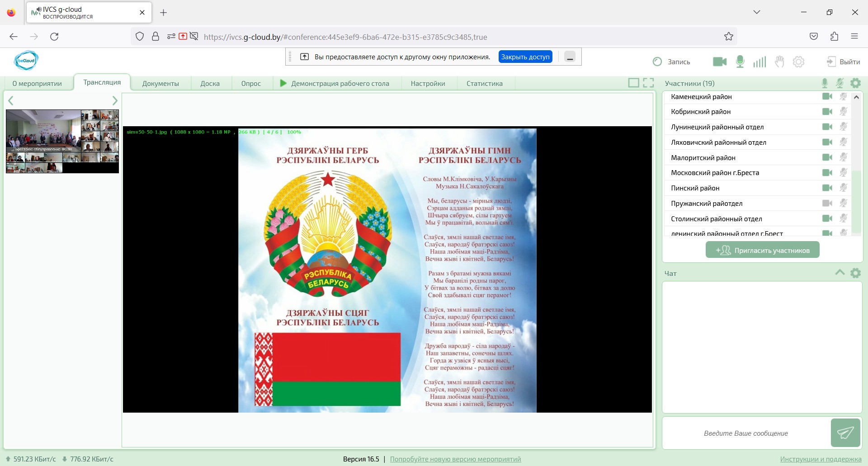
Task: Toggle camera of Малоритский район
Action: [827, 157]
